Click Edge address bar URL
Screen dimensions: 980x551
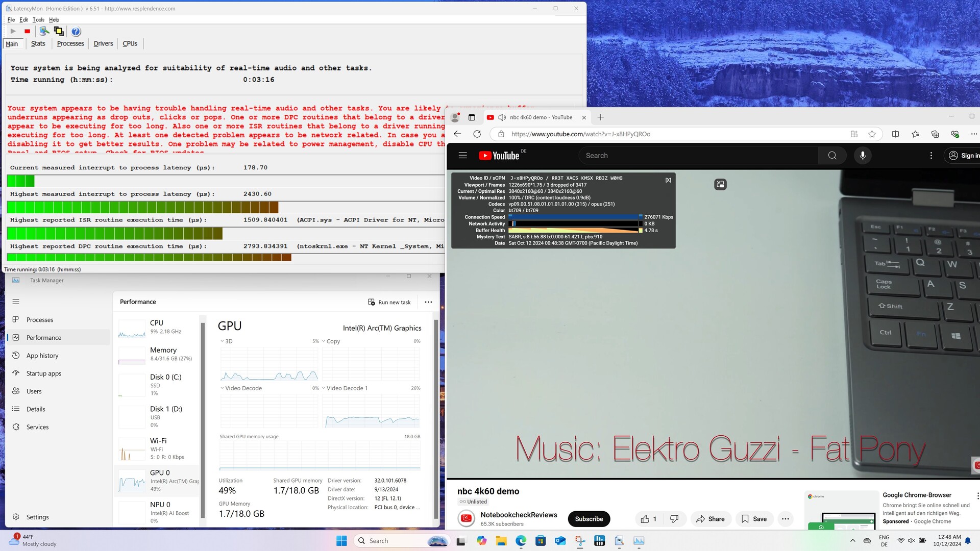click(581, 134)
